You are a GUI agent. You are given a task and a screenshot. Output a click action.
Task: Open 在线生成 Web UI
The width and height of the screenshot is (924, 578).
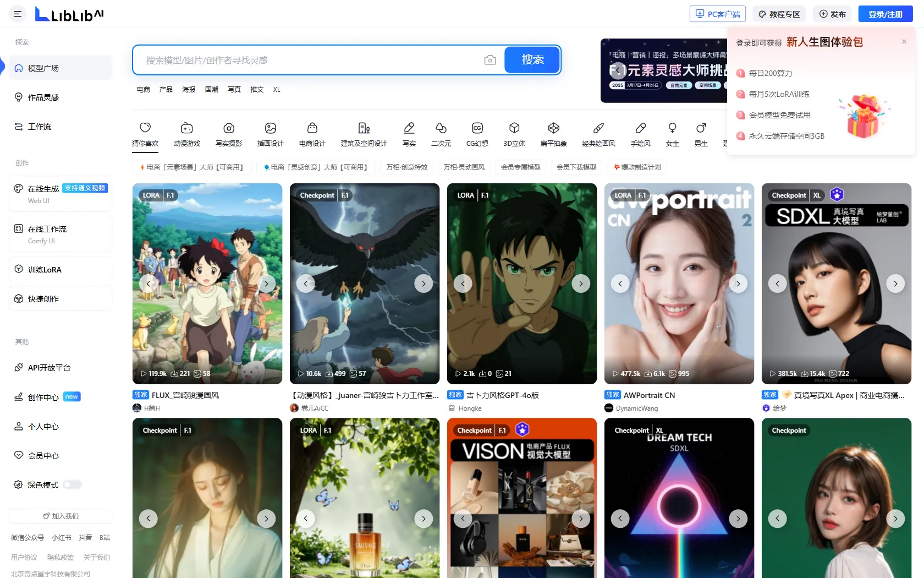61,194
